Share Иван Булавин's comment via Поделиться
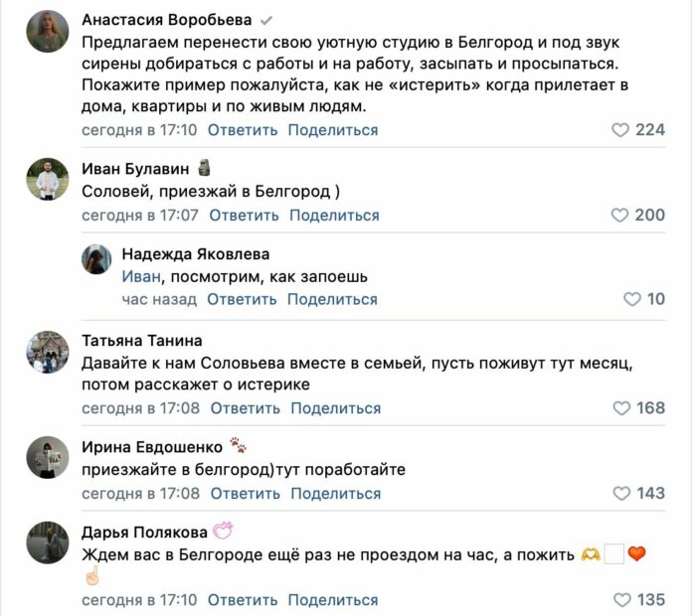692x616 pixels. pyautogui.click(x=334, y=216)
